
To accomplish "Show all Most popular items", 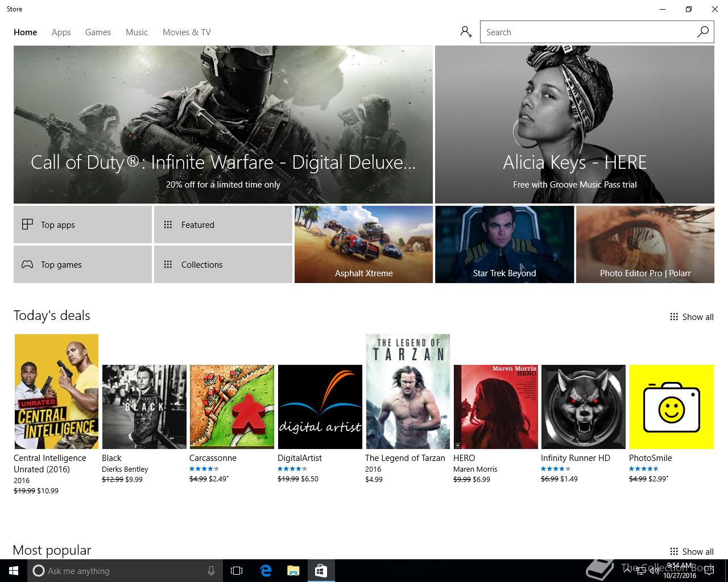I will pos(692,551).
